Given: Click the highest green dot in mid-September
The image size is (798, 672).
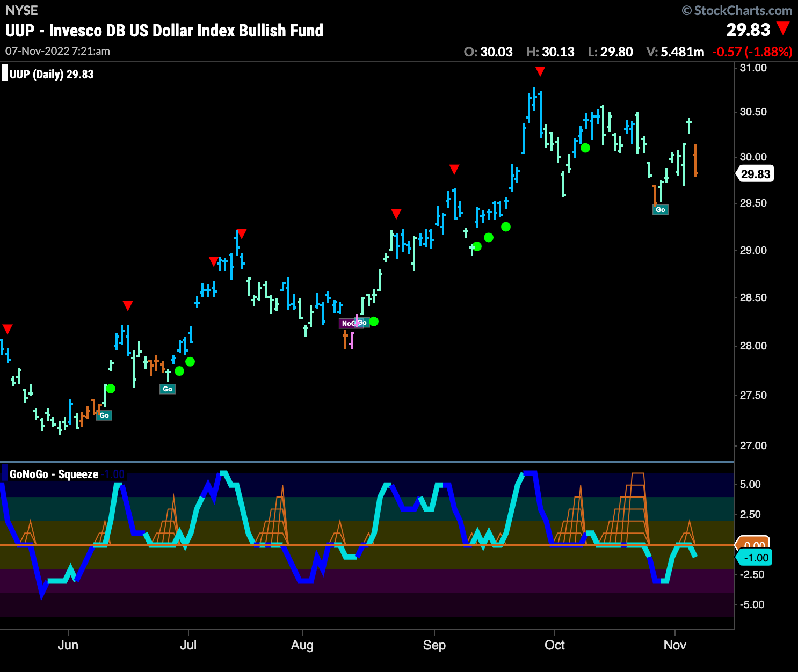Looking at the screenshot, I should [x=506, y=227].
